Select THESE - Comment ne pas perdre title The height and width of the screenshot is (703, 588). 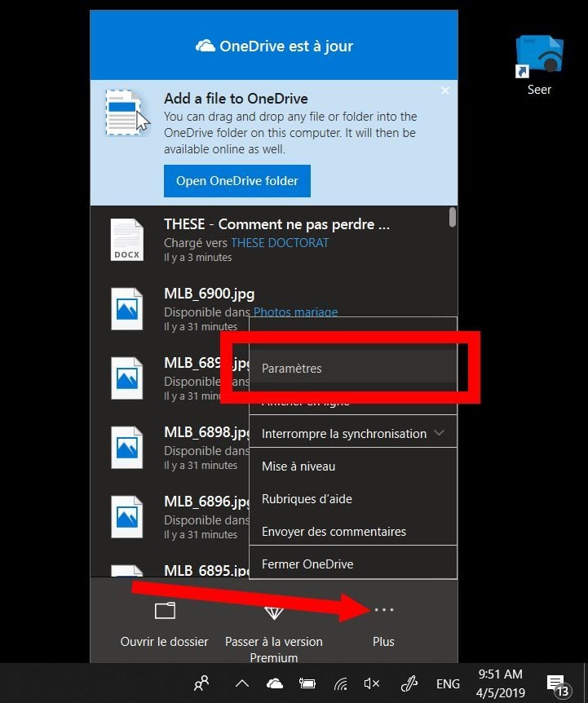(276, 224)
